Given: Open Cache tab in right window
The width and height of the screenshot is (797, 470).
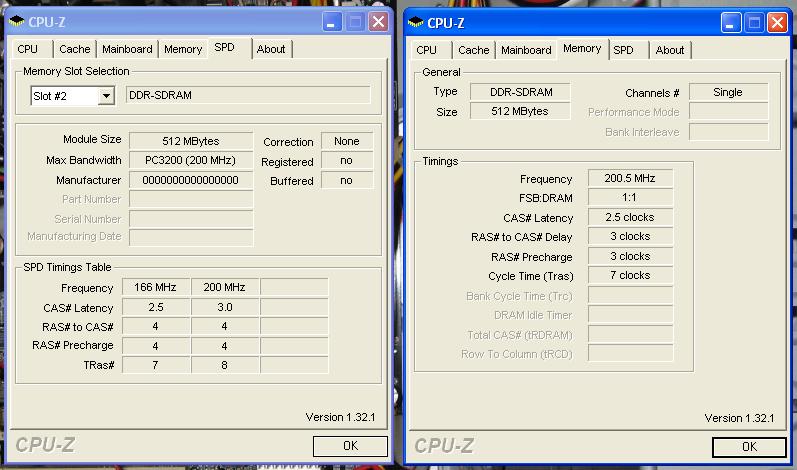Looking at the screenshot, I should pos(474,50).
